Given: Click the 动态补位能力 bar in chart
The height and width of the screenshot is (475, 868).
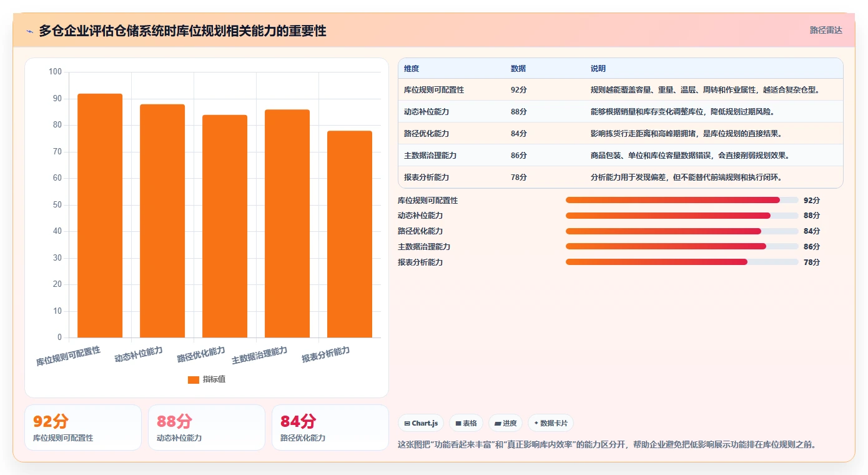Looking at the screenshot, I should [162, 221].
